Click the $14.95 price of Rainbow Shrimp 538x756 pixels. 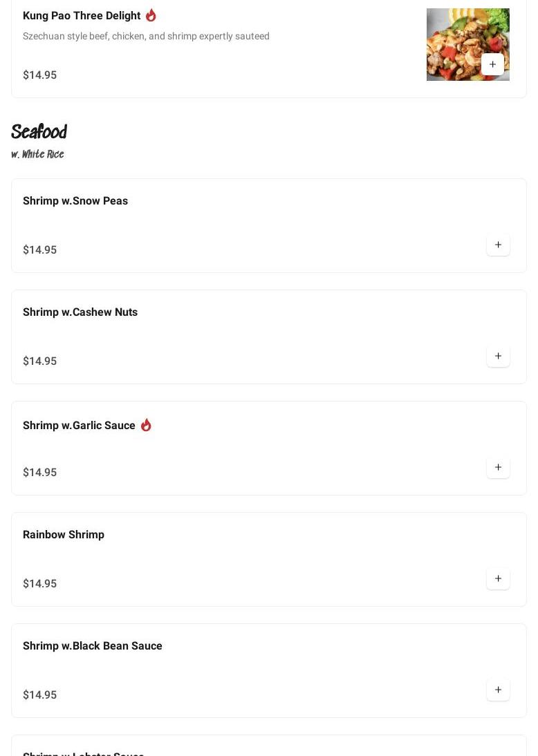pos(40,584)
